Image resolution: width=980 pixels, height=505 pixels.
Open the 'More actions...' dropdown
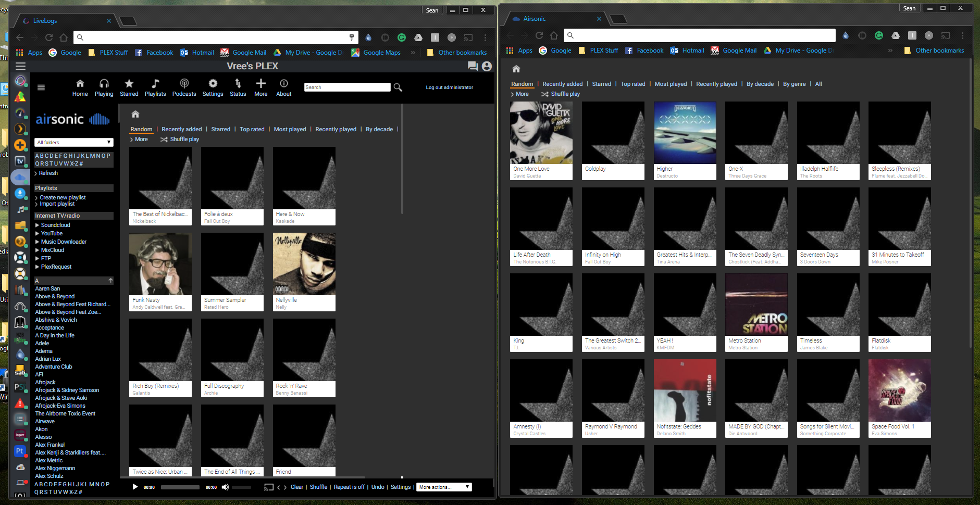pos(444,487)
